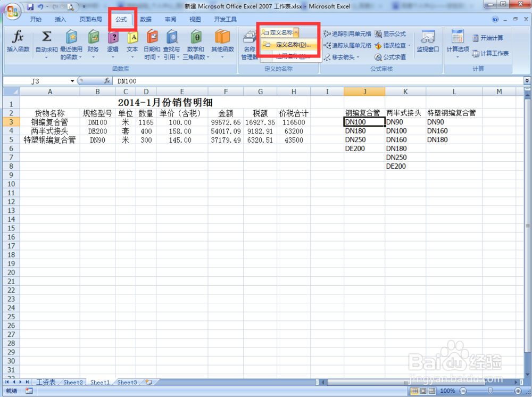Click the formula bar input showing DN100
Screen dimensions: 532x397
click(319, 81)
